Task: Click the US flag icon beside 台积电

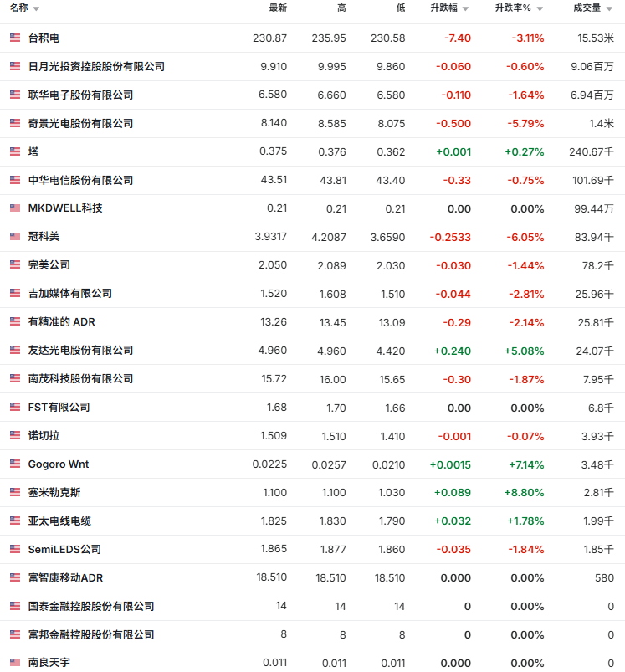Action: pyautogui.click(x=15, y=38)
